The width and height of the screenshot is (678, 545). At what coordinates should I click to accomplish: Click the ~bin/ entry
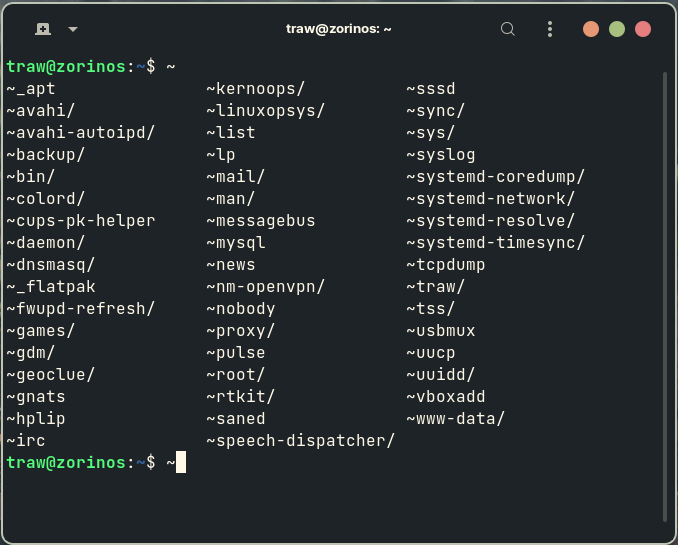(x=31, y=176)
